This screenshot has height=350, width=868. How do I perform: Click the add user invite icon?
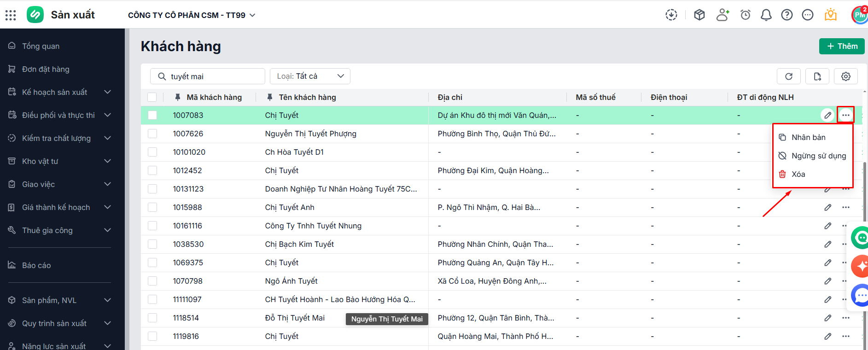tap(722, 15)
